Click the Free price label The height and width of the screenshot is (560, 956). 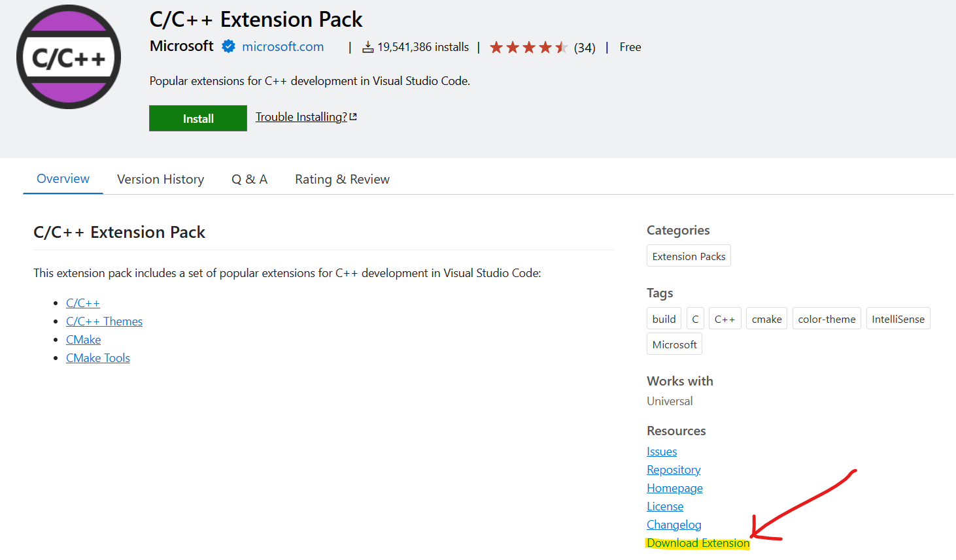click(x=630, y=47)
